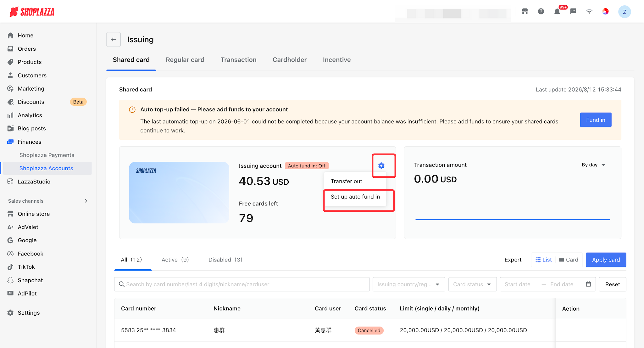Click the Start date field

tap(518, 284)
